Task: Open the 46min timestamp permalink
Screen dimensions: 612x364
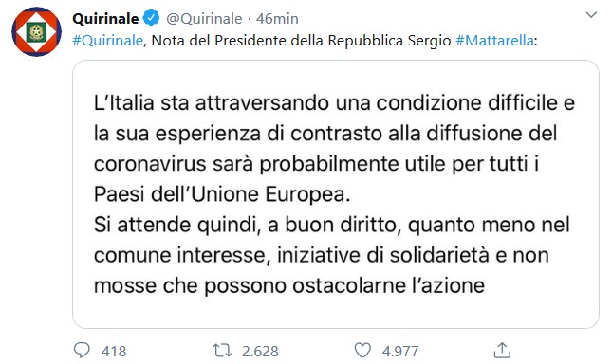Action: (277, 18)
